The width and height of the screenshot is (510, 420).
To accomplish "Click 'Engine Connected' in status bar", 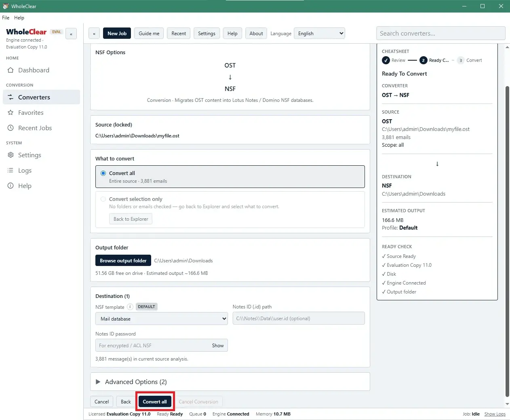I will pos(231,414).
